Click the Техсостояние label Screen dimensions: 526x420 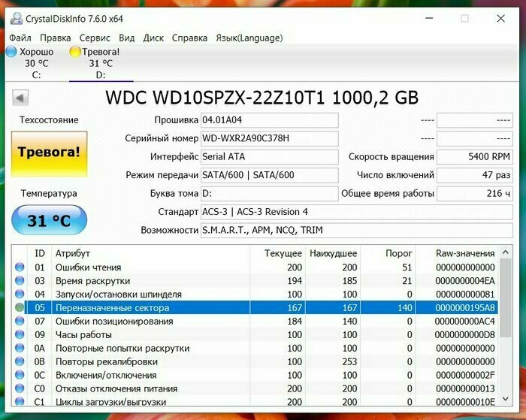(49, 119)
